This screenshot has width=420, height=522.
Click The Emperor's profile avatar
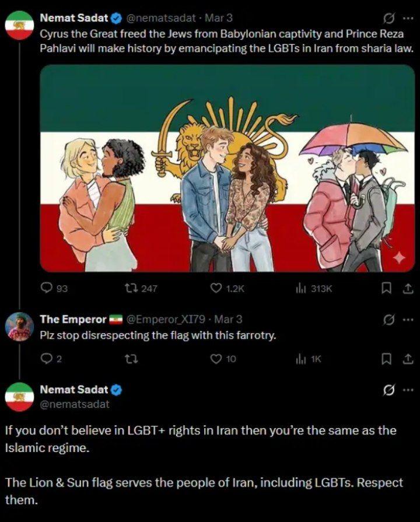(19, 327)
